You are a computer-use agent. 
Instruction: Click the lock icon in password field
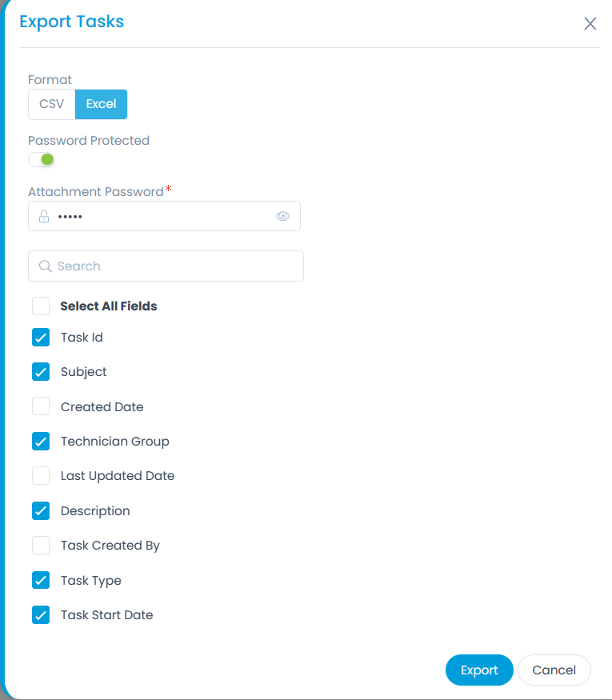(x=44, y=216)
